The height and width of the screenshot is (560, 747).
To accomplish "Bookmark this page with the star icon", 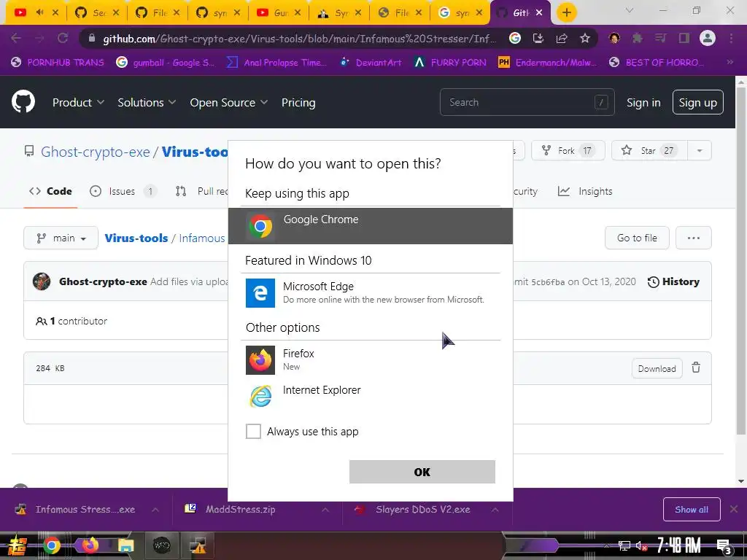I will (x=585, y=38).
